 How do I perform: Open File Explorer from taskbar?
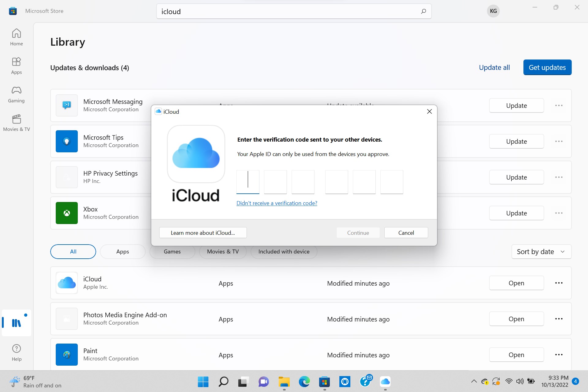tap(284, 382)
